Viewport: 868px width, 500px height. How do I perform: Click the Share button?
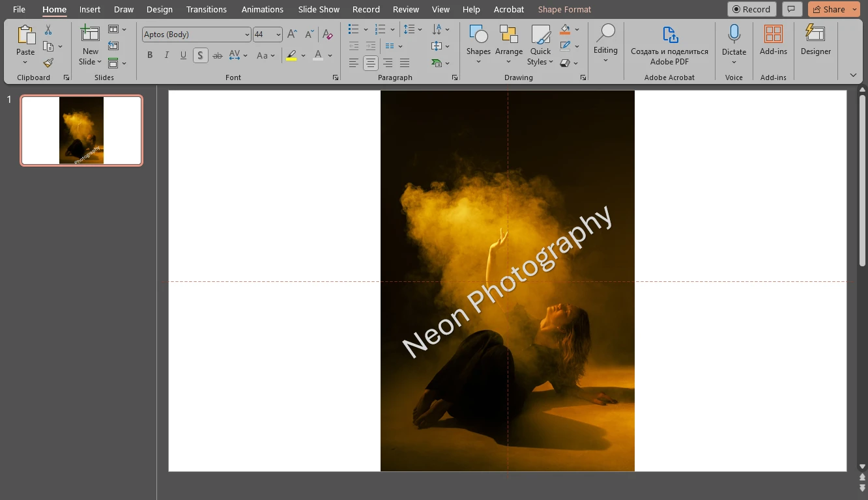[829, 9]
